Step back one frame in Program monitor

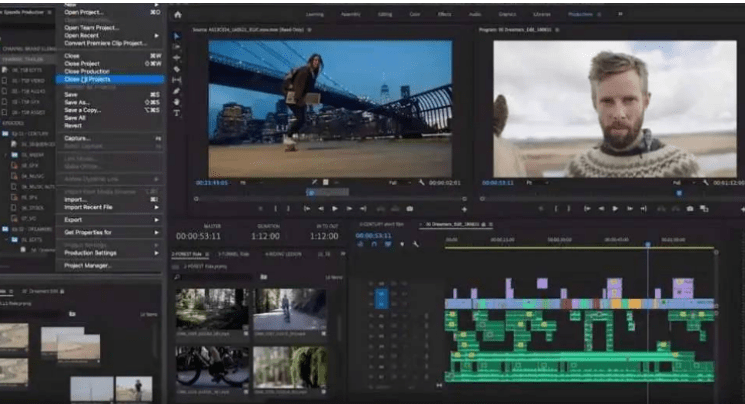click(x=601, y=209)
